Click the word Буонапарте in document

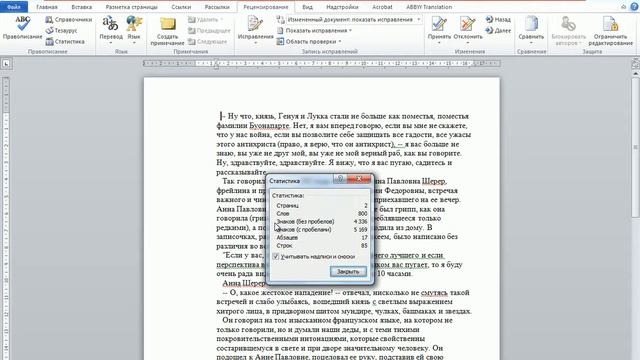pyautogui.click(x=269, y=126)
